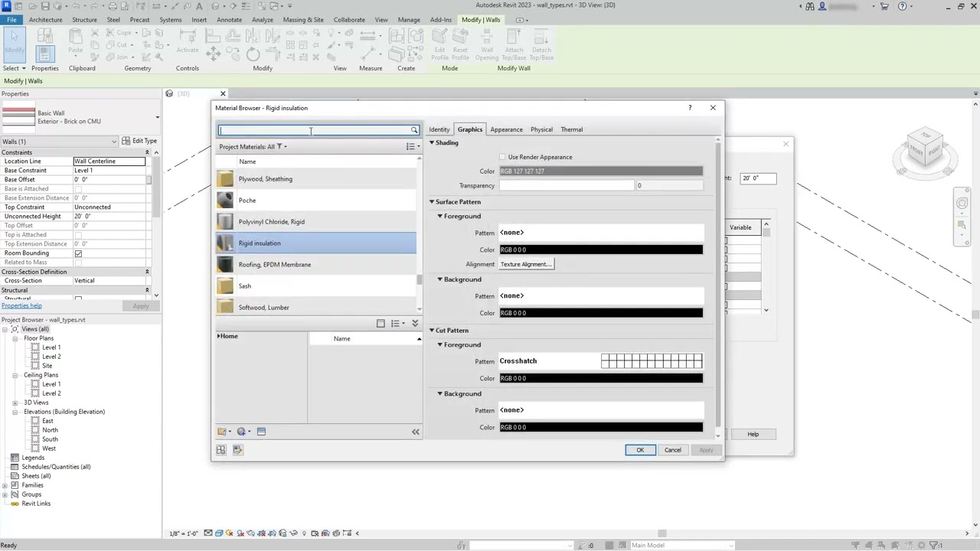The height and width of the screenshot is (551, 980).
Task: Expand the 3D Views tree node
Action: point(15,403)
